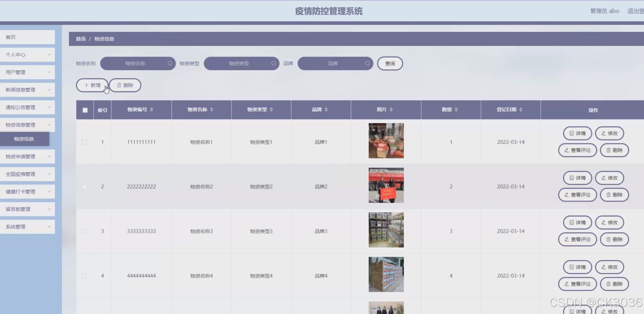Image resolution: width=644 pixels, height=314 pixels.
Task: Expand 留言板管理 sidebar menu
Action: (27, 209)
